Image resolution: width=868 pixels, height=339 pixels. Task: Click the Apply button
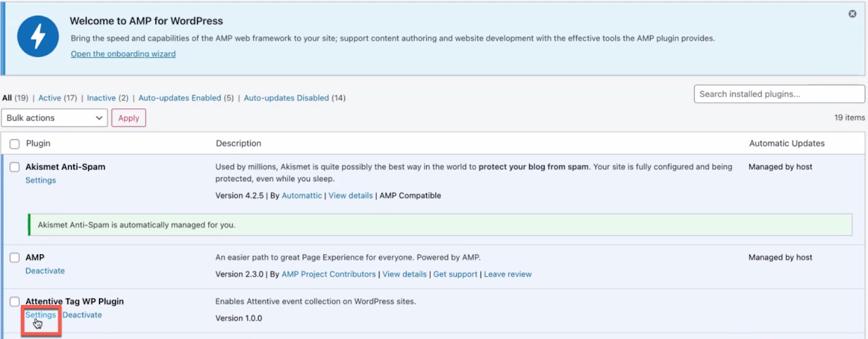128,118
